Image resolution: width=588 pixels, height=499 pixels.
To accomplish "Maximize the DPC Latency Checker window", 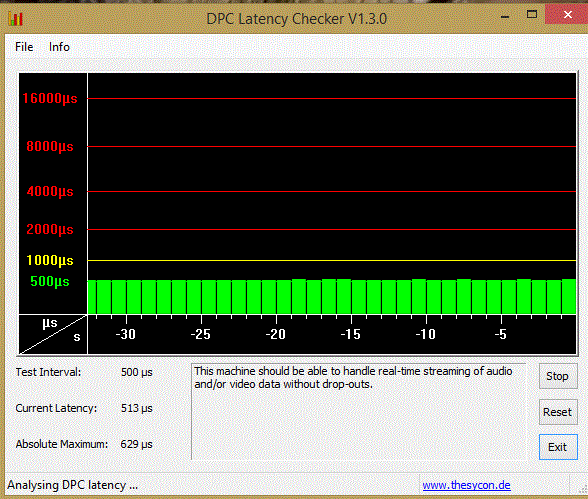I will pyautogui.click(x=532, y=15).
